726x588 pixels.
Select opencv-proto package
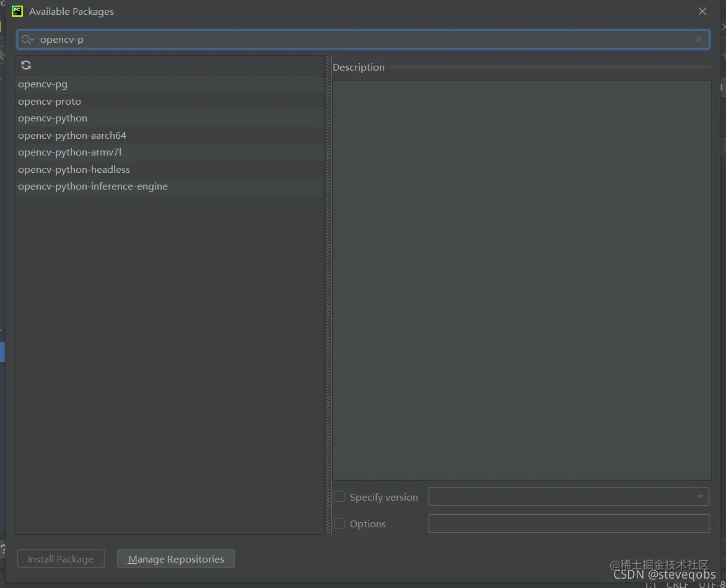(170, 102)
